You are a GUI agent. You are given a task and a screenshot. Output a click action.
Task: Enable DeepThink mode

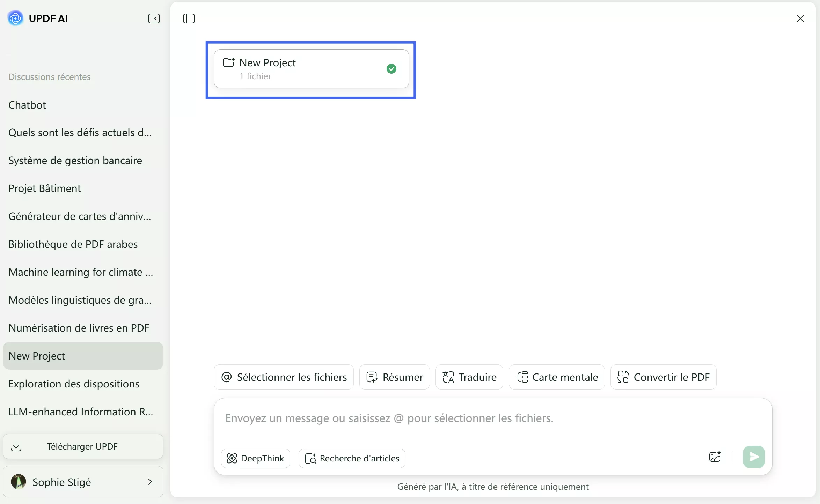pos(256,458)
